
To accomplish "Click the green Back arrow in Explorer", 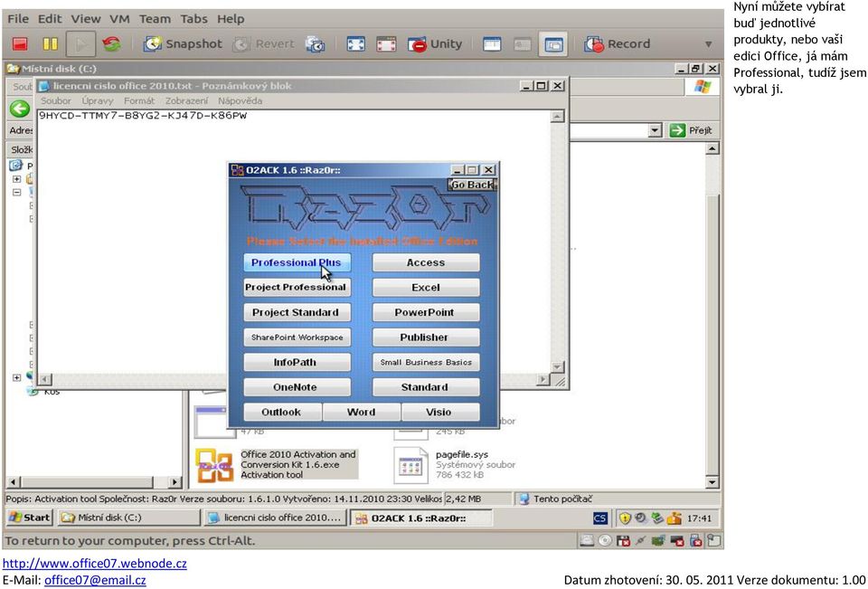I will (x=20, y=109).
